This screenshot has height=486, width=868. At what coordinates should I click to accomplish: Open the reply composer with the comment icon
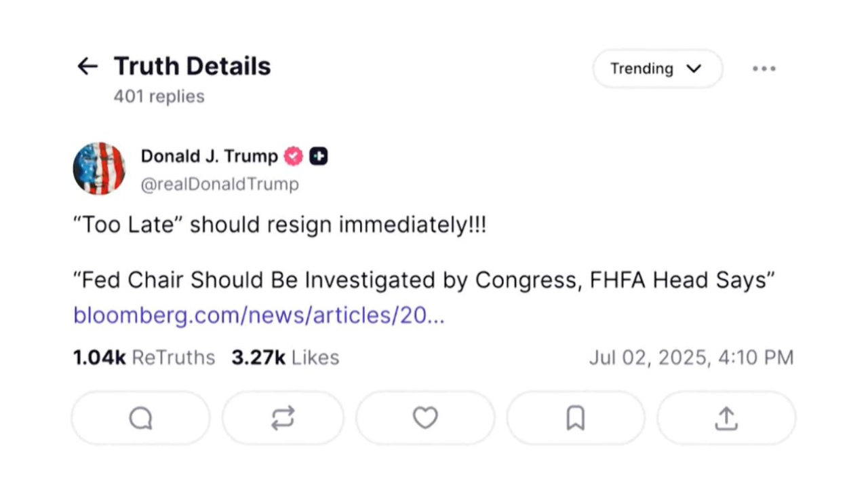click(140, 418)
